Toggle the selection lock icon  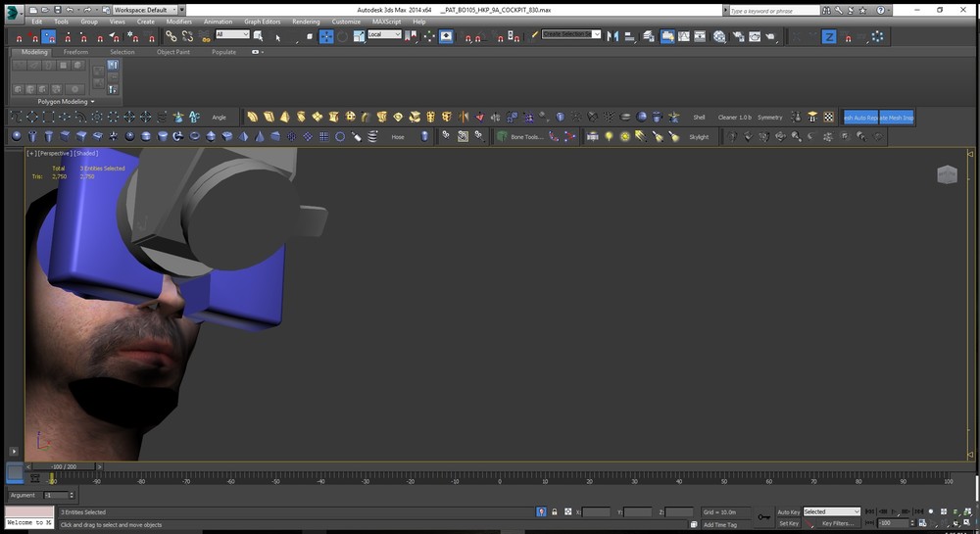pos(555,511)
